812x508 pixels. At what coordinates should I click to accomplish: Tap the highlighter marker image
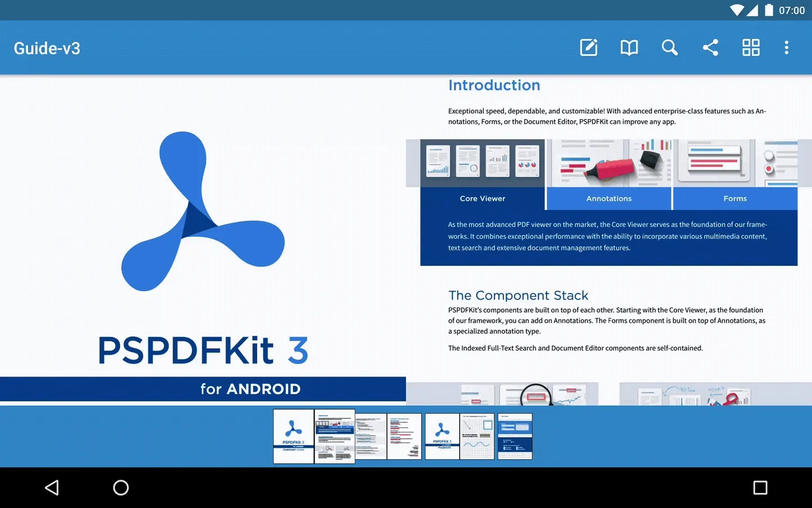click(x=609, y=163)
